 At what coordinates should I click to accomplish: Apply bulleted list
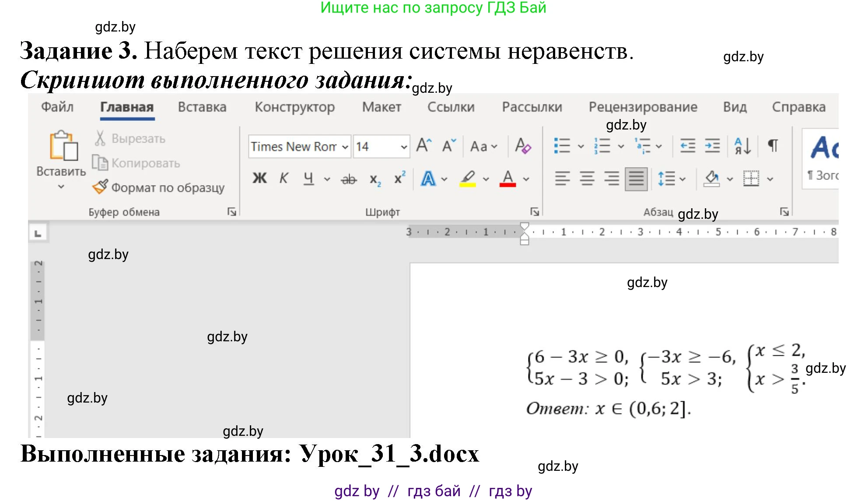562,146
